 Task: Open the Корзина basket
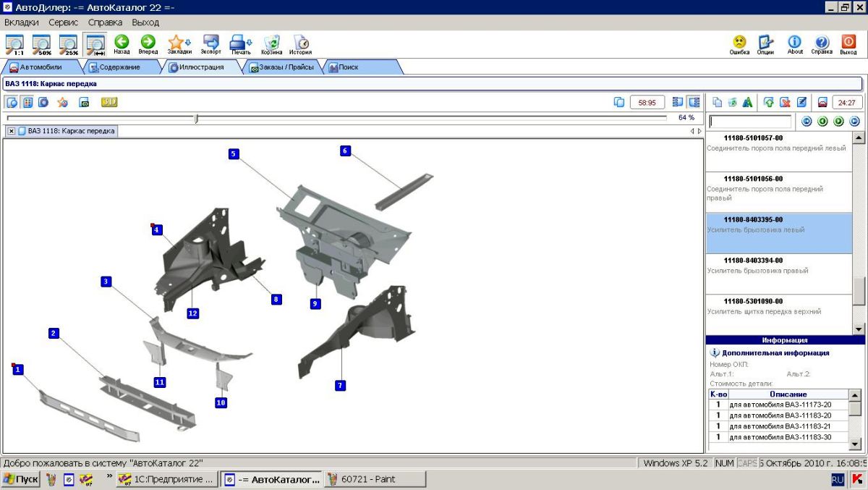272,45
